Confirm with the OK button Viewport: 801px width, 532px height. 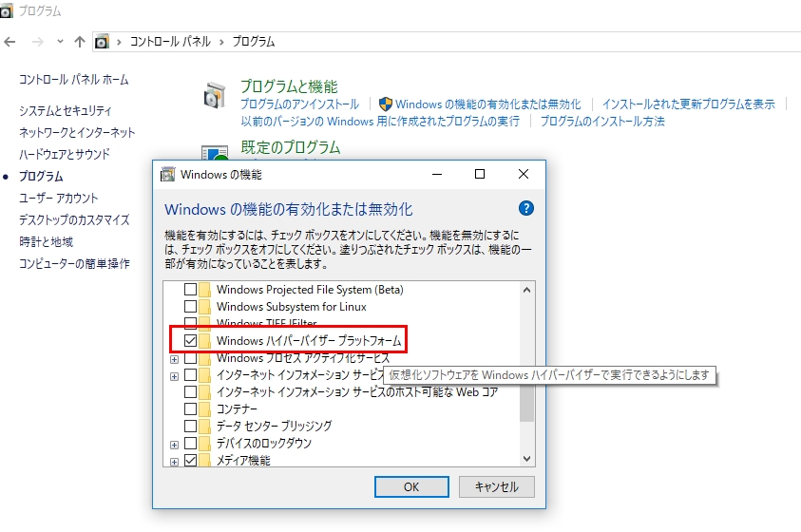(411, 486)
